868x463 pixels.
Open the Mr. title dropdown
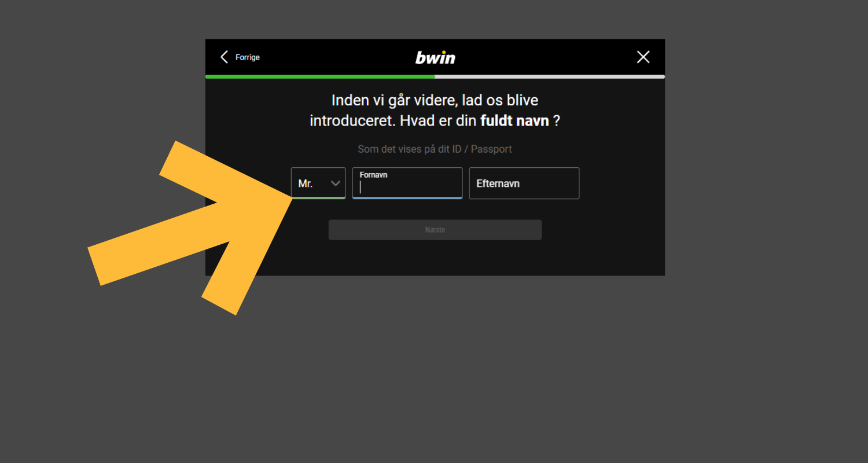318,183
